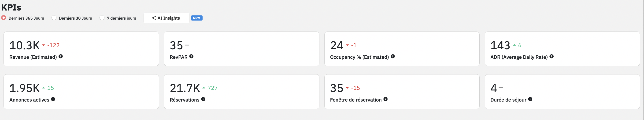Click info icon beside ADR (Average Daily Rate)
This screenshot has height=120, width=644.
[x=551, y=56]
